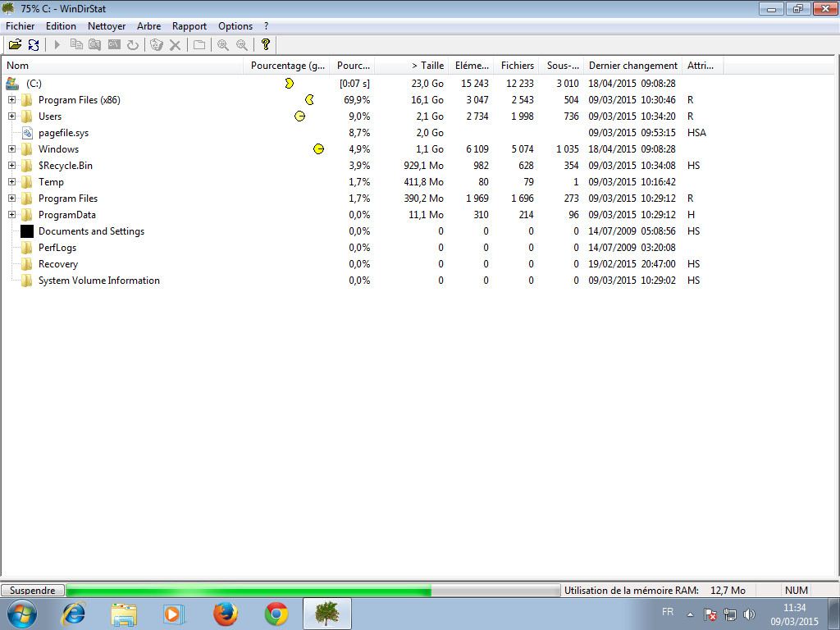The width and height of the screenshot is (840, 630).
Task: Open the Nettoyer menu
Action: pos(107,26)
